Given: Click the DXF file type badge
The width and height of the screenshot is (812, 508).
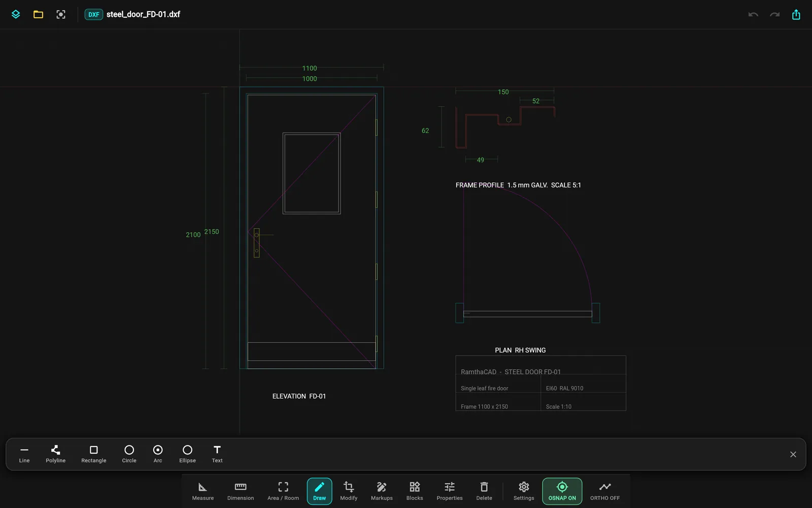Looking at the screenshot, I should 94,14.
